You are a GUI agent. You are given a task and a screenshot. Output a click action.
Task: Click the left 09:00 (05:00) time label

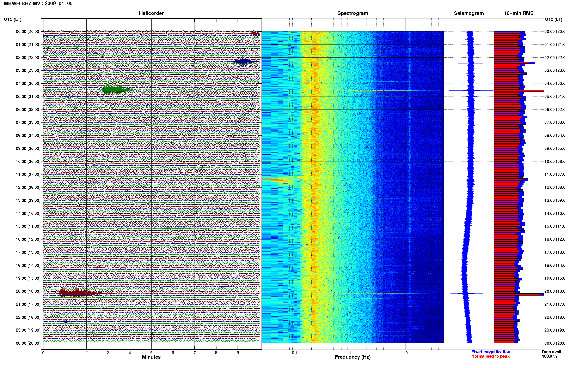[x=28, y=148]
